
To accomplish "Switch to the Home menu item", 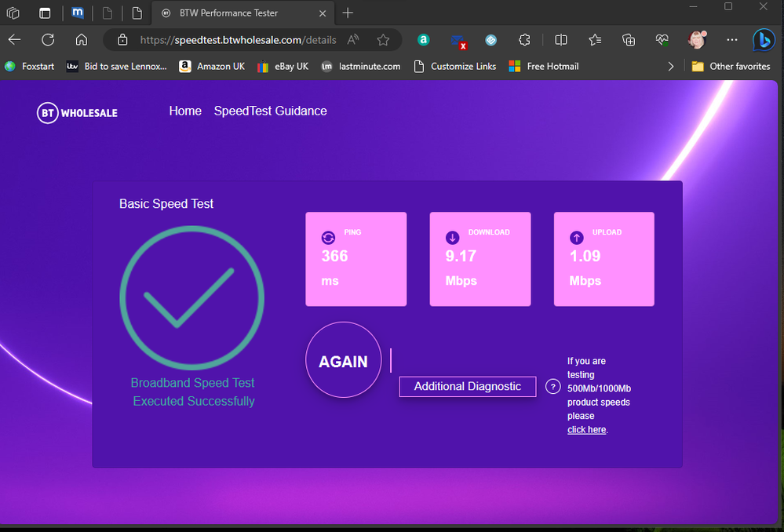I will [x=185, y=111].
